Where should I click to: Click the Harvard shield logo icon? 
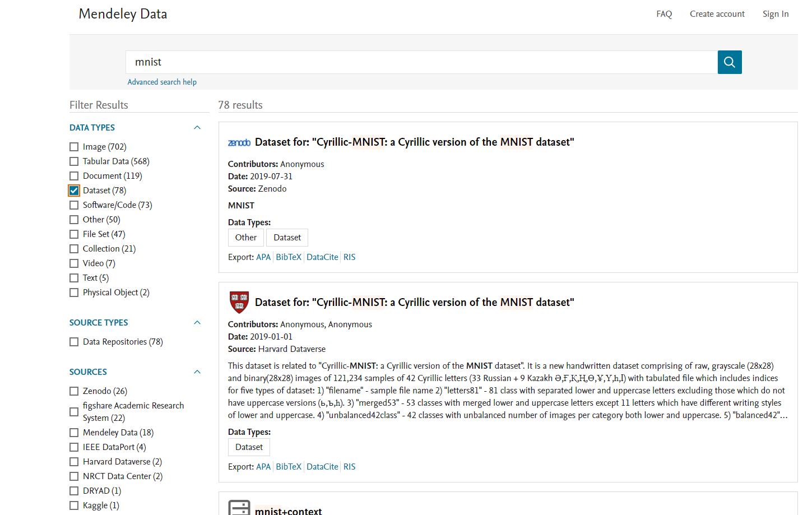239,303
